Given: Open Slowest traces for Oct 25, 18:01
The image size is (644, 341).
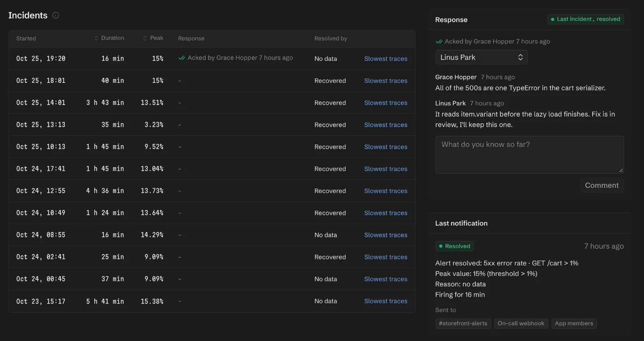Looking at the screenshot, I should [x=386, y=81].
